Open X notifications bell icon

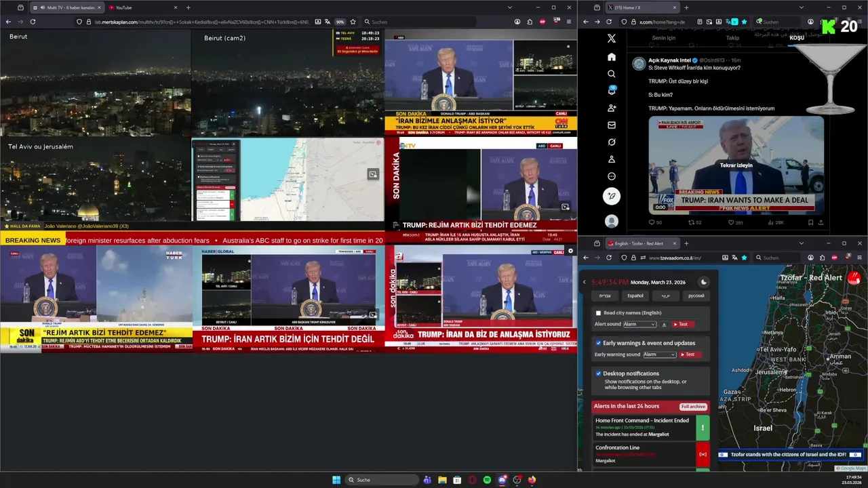tap(612, 91)
